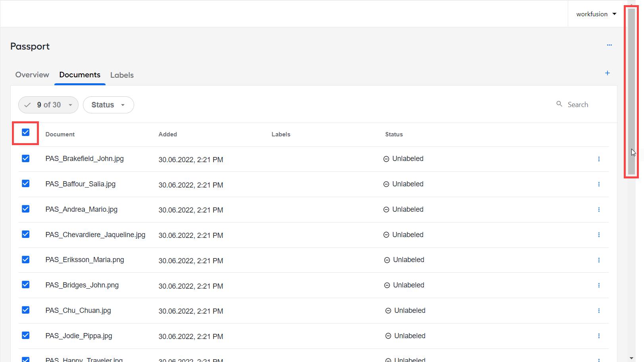
Task: Uncheck PAS_Bridges_John.png checkbox
Action: click(25, 285)
